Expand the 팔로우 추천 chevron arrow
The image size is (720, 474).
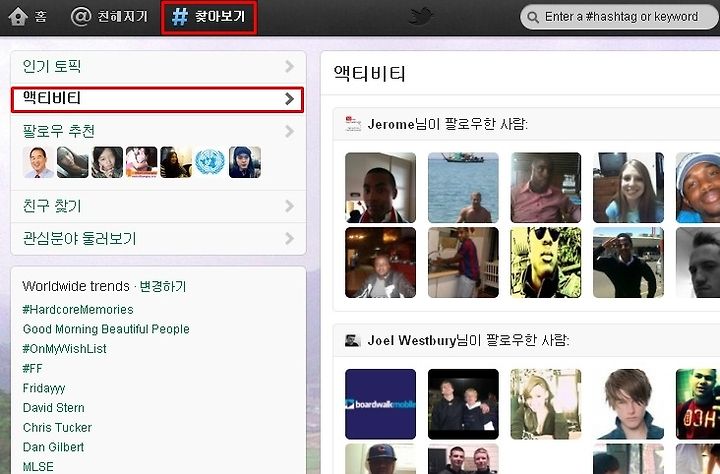pyautogui.click(x=289, y=132)
